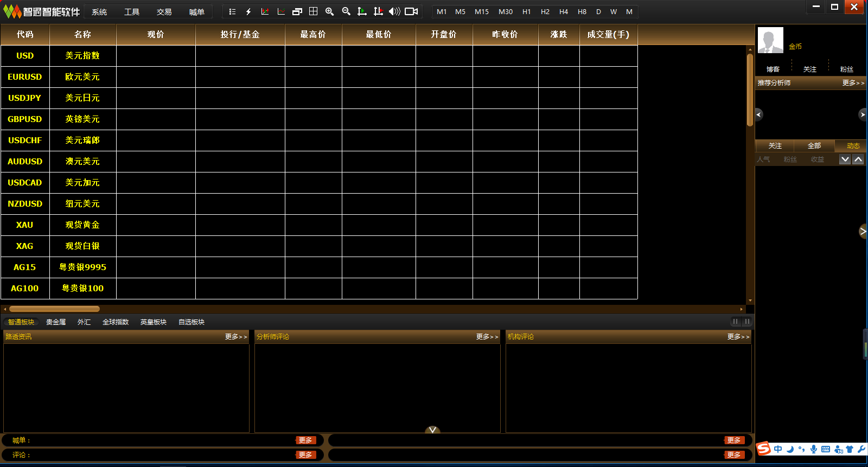Click the cascading windows toolbar icon

pyautogui.click(x=297, y=11)
